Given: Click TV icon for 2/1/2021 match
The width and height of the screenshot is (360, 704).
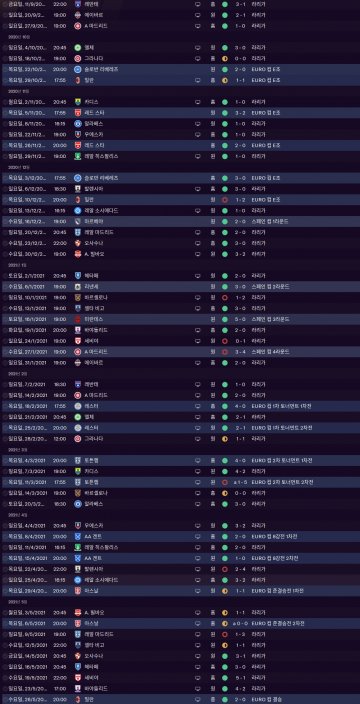Looking at the screenshot, I should [x=198, y=276].
